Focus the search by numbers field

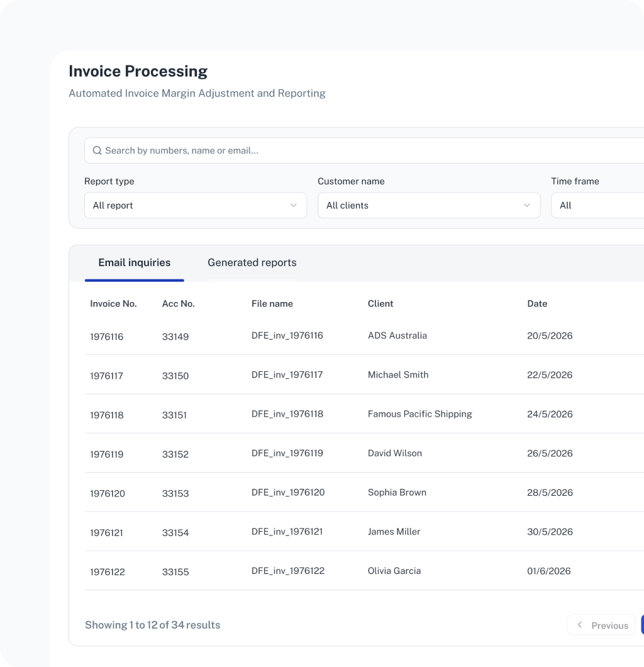pos(364,150)
